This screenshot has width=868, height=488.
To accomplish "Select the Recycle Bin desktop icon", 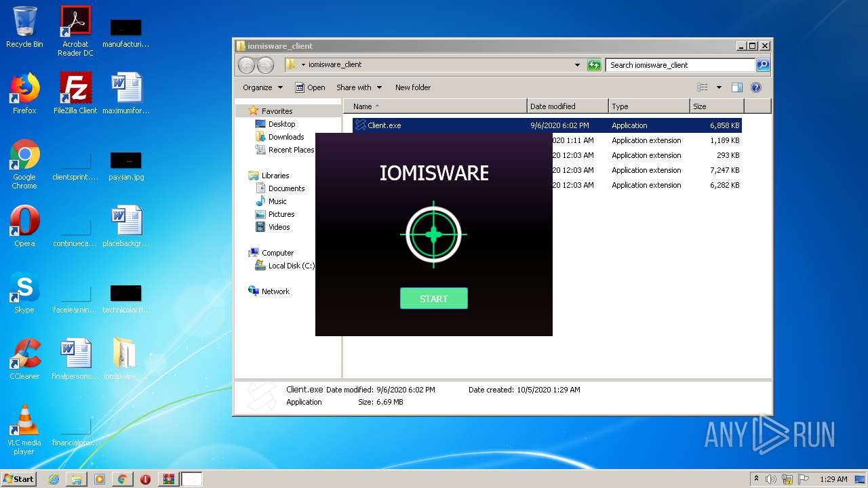I will [24, 27].
